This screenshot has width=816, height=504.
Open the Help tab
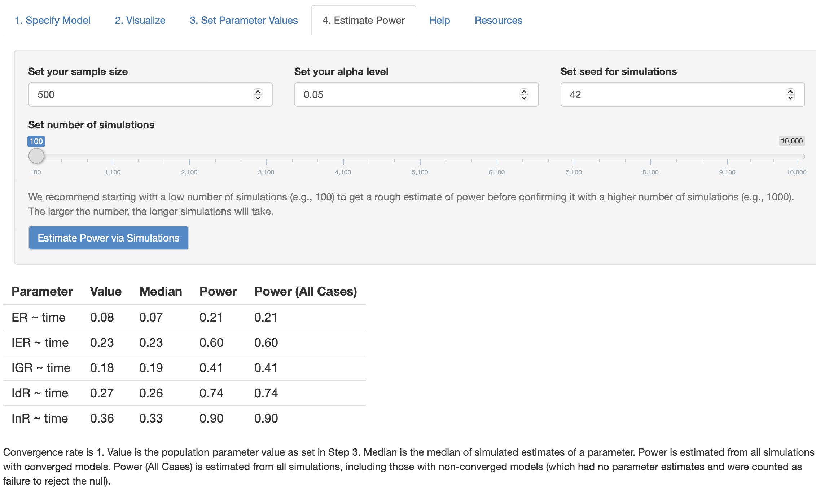coord(439,21)
